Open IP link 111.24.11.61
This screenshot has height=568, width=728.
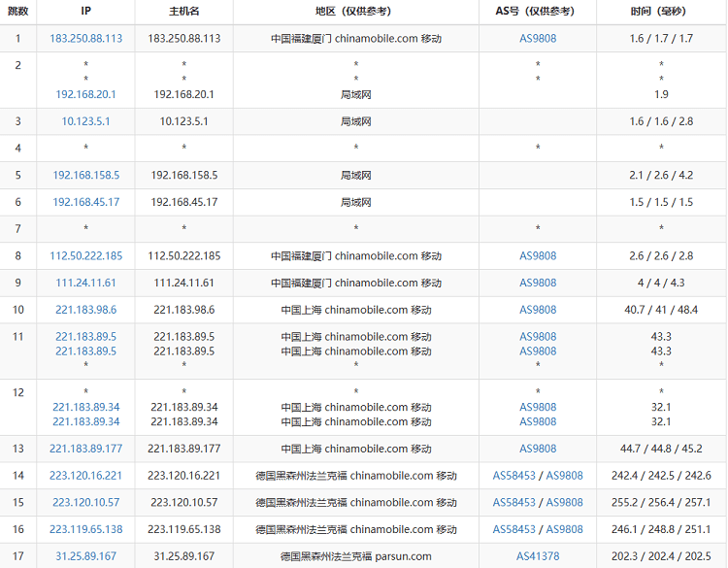(x=85, y=283)
